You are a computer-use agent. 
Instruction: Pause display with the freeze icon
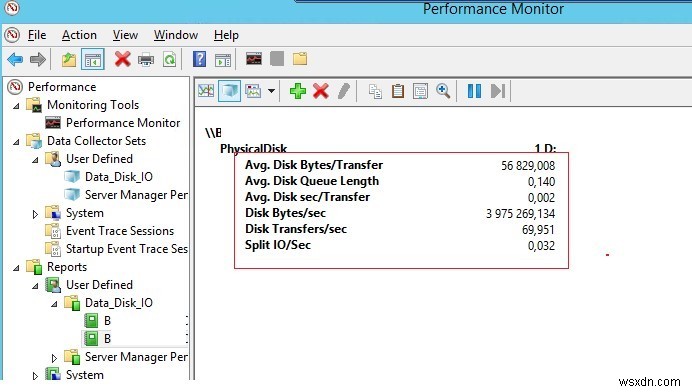point(474,91)
